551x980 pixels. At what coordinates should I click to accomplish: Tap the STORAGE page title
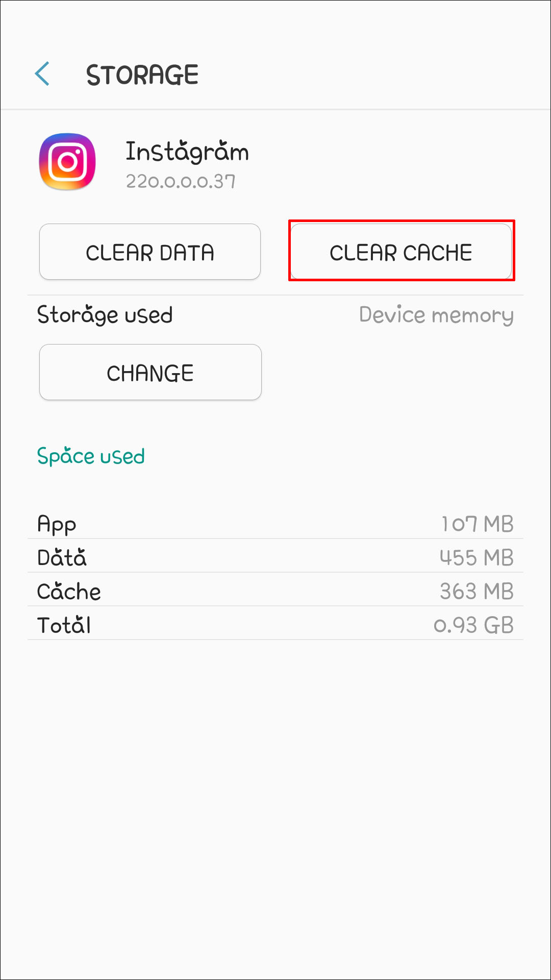coord(142,75)
